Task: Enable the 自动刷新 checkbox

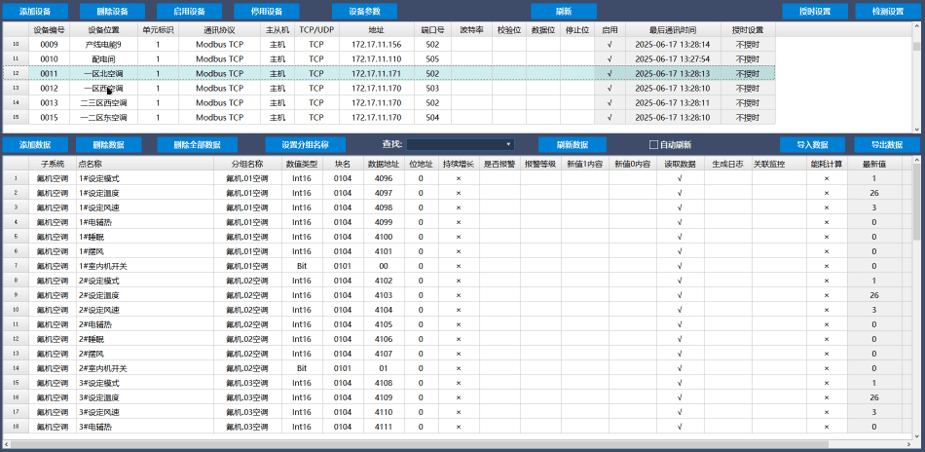Action: [654, 144]
